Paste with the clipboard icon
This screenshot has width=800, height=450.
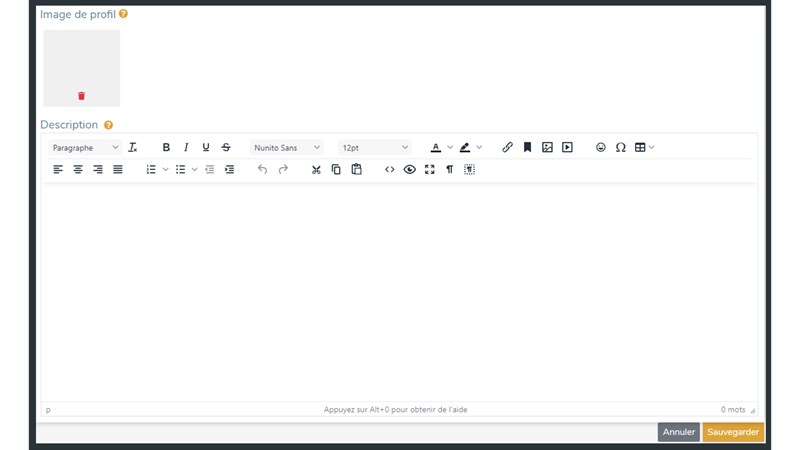[x=356, y=169]
